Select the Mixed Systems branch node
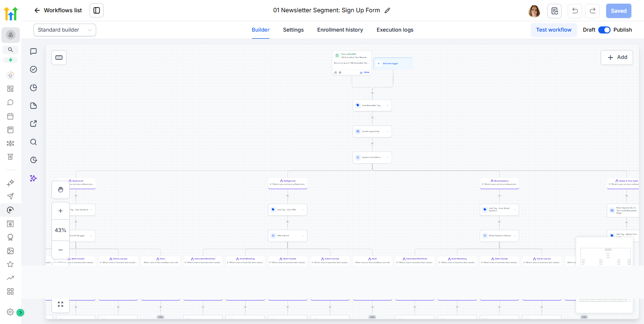The image size is (644, 324). coord(500,183)
